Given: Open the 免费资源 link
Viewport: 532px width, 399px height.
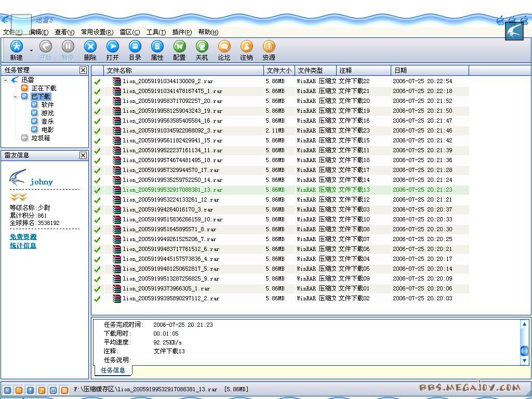Looking at the screenshot, I should tap(23, 237).
